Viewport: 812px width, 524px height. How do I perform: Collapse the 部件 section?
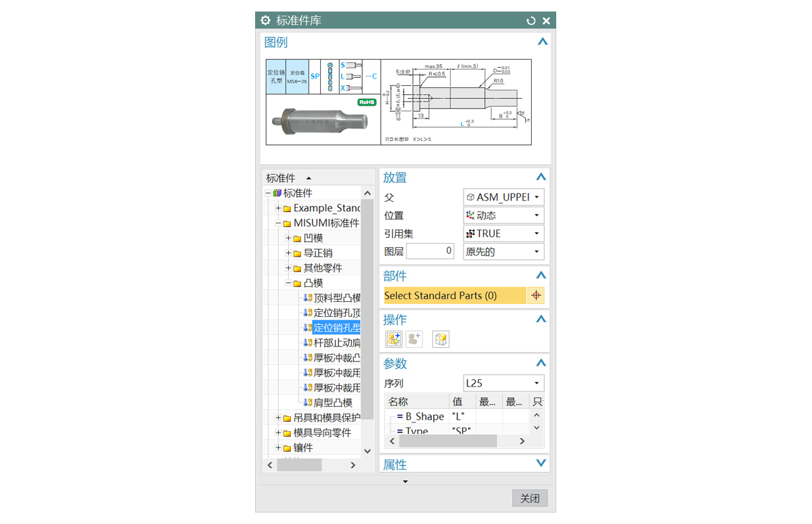point(541,276)
